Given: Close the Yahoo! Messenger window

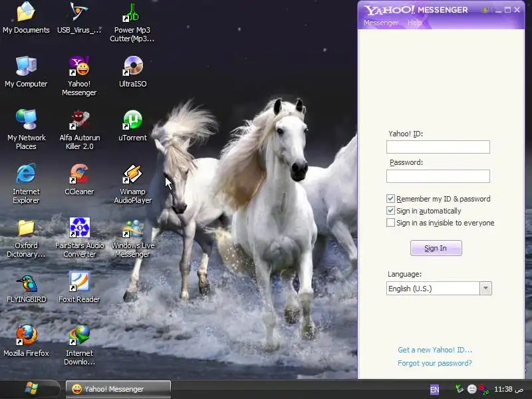Looking at the screenshot, I should [517, 10].
